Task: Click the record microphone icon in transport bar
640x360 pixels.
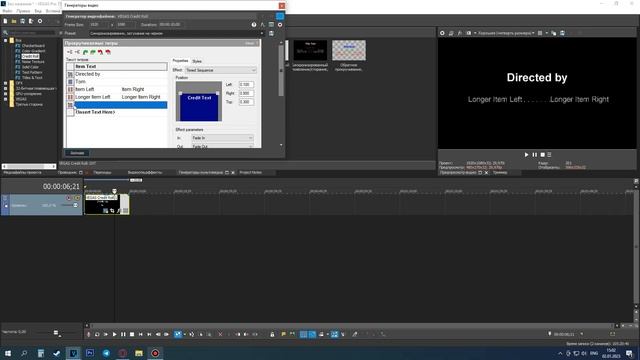Action: tap(88, 334)
